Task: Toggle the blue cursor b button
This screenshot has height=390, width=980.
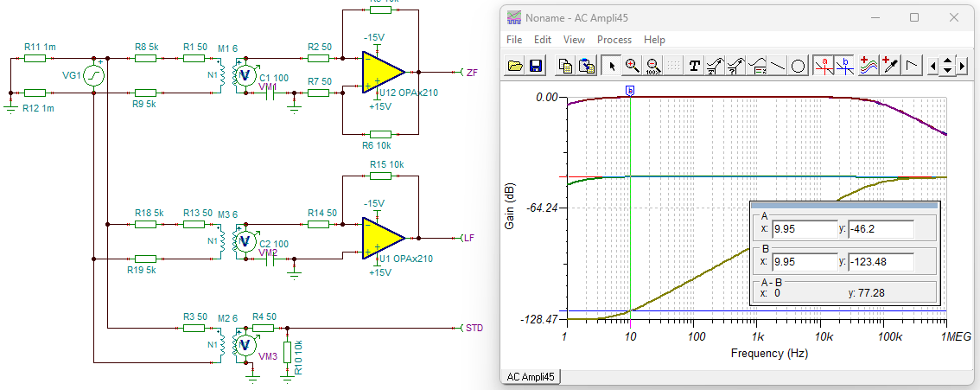Action: click(x=844, y=66)
